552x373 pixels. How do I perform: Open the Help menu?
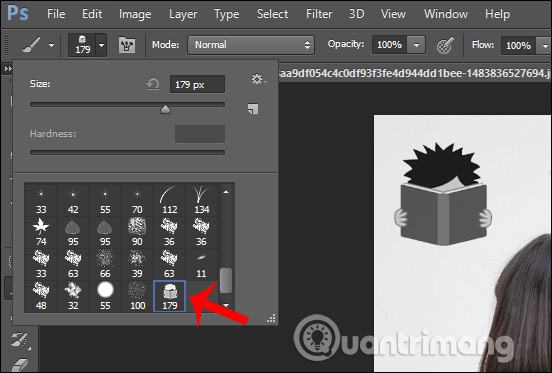point(497,14)
